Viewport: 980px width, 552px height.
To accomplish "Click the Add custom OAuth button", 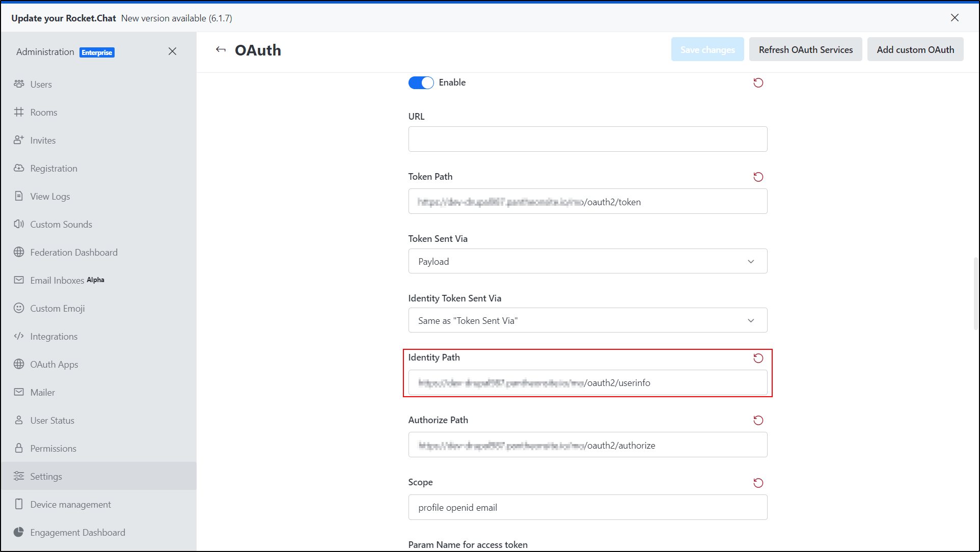I will click(x=915, y=49).
